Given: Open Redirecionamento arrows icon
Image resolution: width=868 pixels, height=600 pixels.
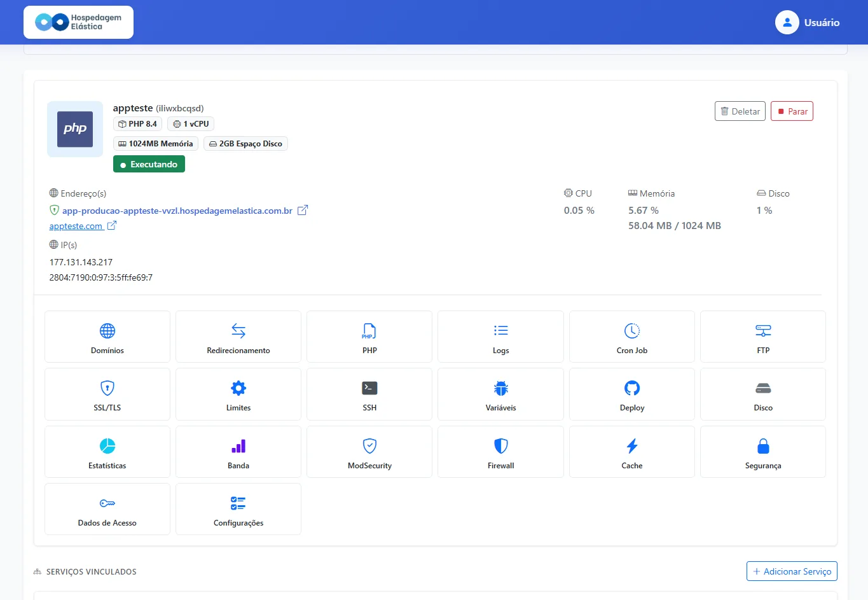Looking at the screenshot, I should [x=238, y=331].
